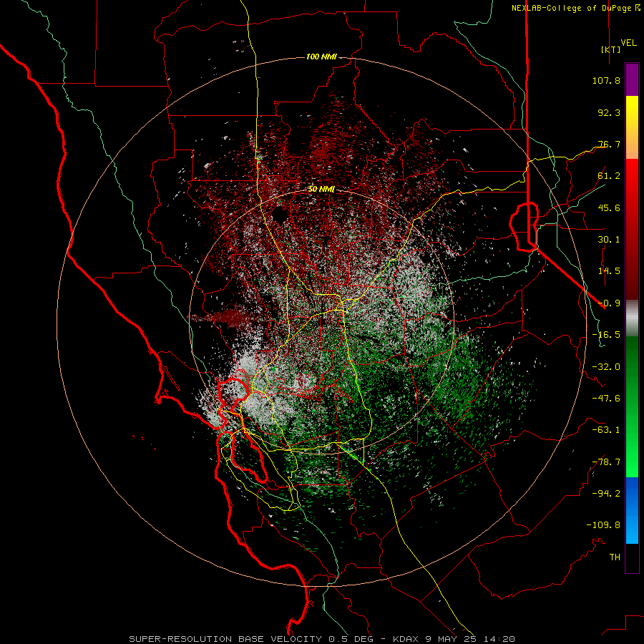This screenshot has height=644, width=644.
Task: Select the 45.6 scale value
Action: click(x=609, y=208)
